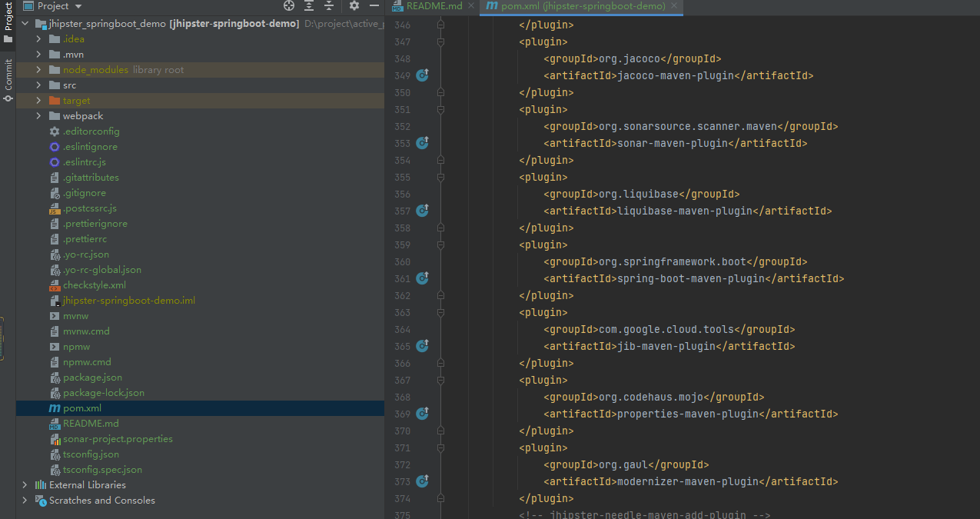Click the gutter icon on line 353
This screenshot has width=980, height=519.
click(422, 143)
